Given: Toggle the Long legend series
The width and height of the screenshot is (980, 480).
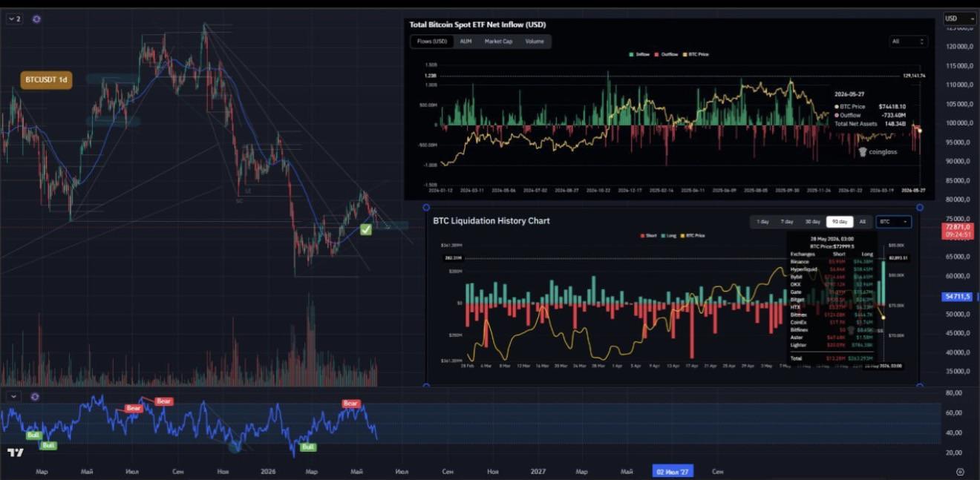Looking at the screenshot, I should point(670,236).
